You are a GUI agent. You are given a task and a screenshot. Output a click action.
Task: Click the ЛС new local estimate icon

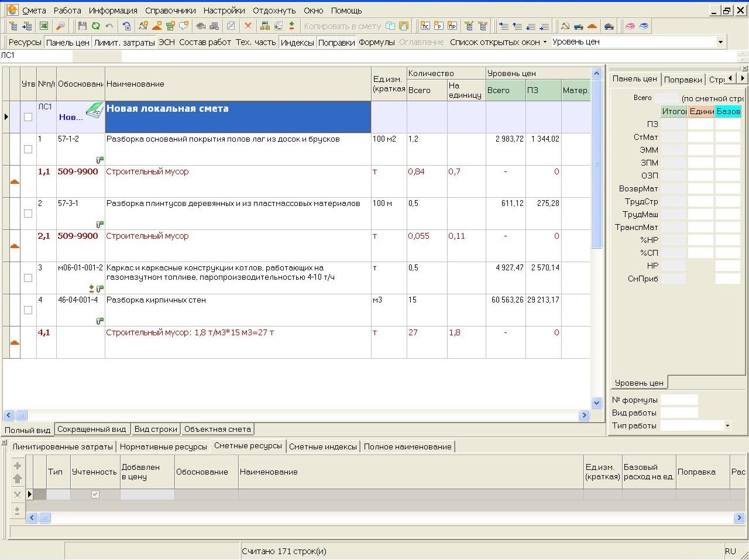point(425,26)
